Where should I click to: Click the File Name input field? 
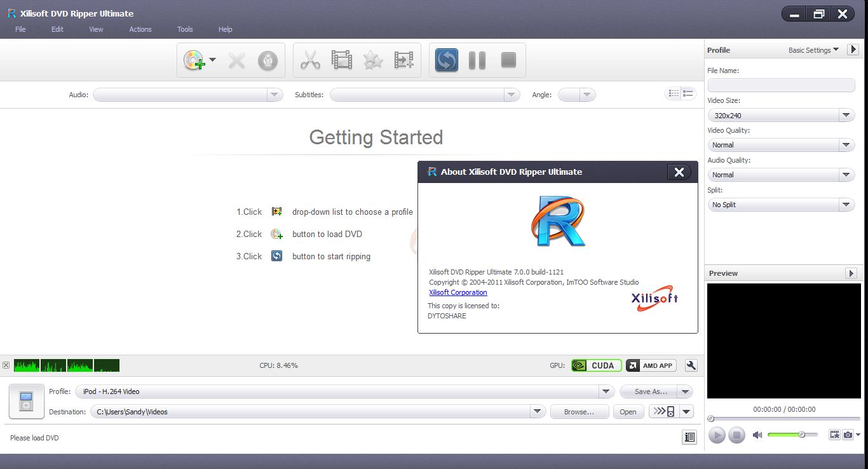[x=782, y=85]
